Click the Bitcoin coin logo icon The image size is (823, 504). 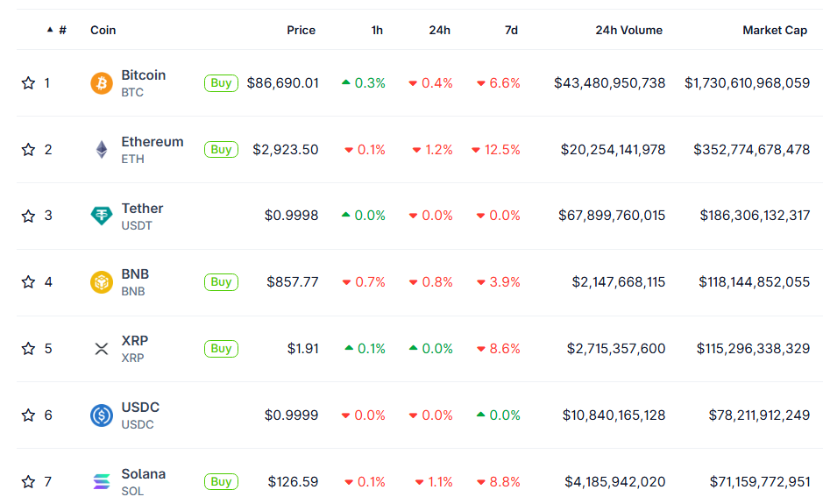click(x=102, y=83)
